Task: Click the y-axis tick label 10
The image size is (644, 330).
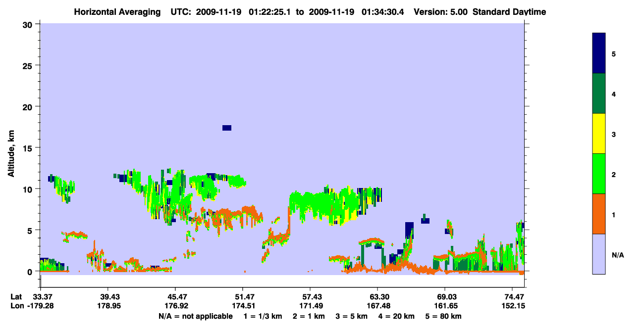Action: click(x=29, y=189)
